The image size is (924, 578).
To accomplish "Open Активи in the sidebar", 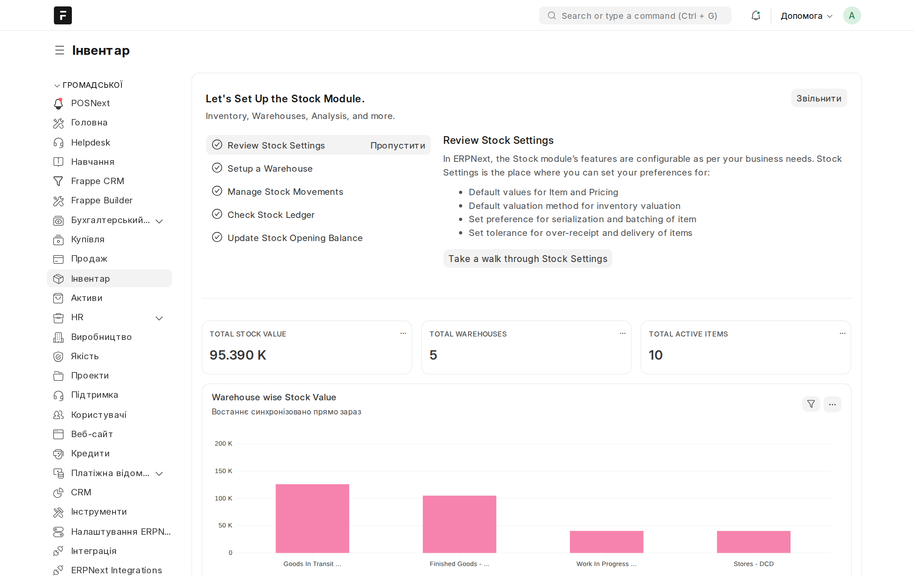I will click(x=110, y=298).
